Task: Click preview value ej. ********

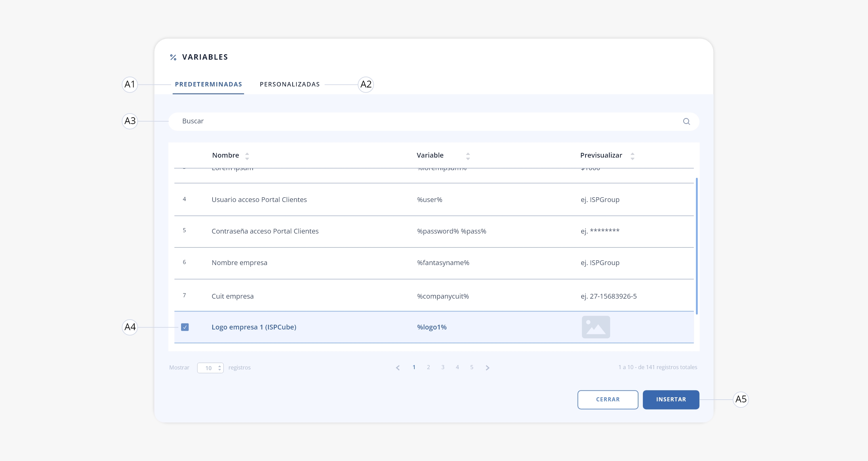Action: click(600, 231)
